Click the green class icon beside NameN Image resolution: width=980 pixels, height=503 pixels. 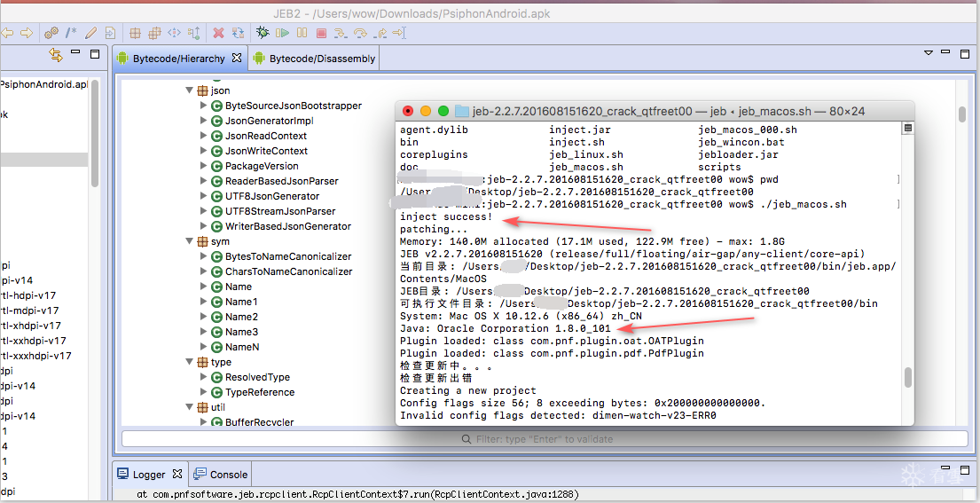pos(217,347)
